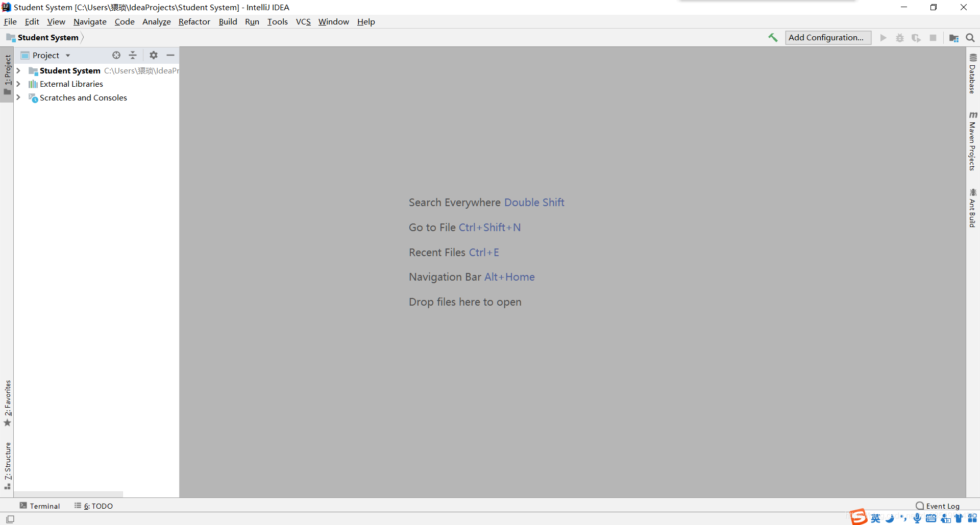The height and width of the screenshot is (525, 980).
Task: Open the Terminal tool window
Action: 40,506
